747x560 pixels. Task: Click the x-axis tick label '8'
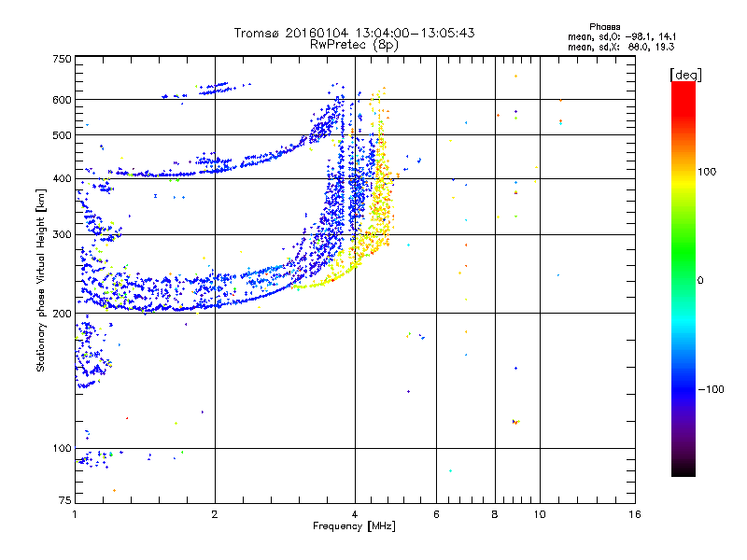point(495,514)
